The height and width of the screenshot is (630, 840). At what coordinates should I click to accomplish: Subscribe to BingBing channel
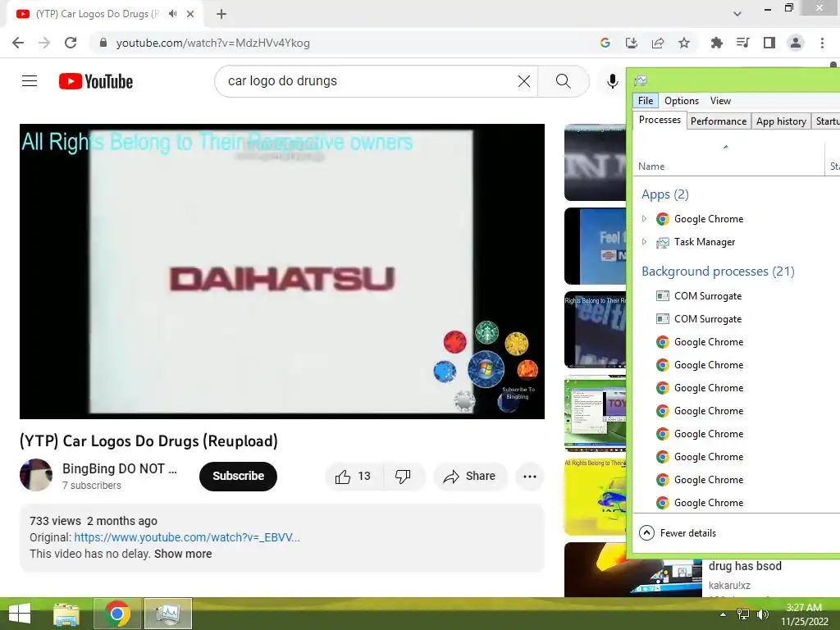point(239,477)
